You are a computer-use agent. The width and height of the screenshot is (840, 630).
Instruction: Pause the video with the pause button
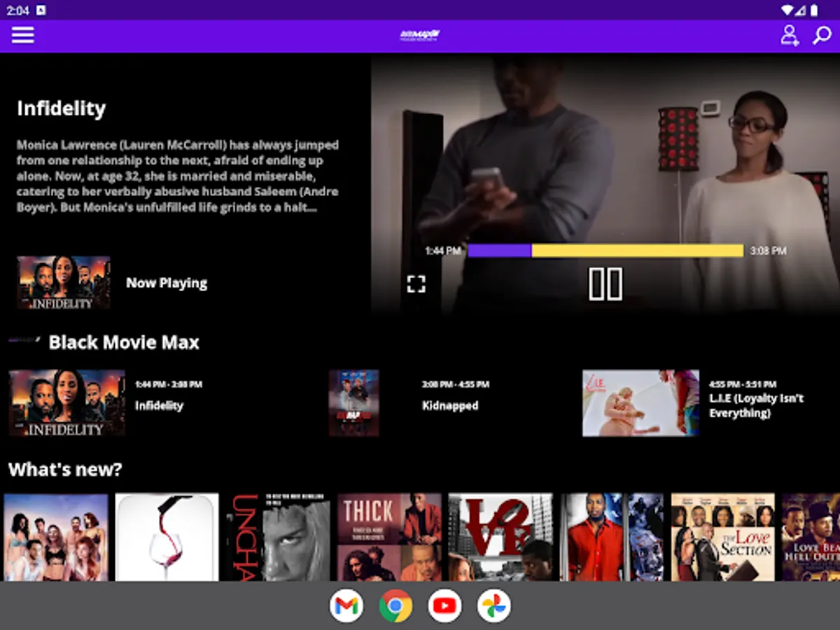pos(605,283)
